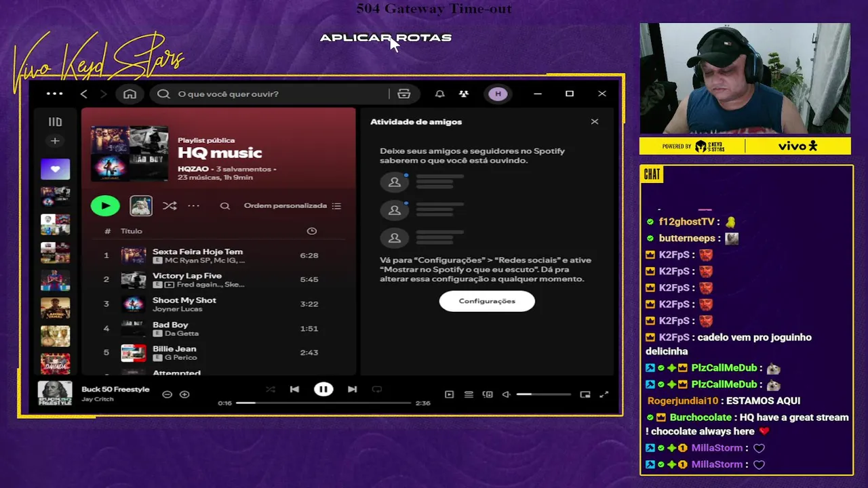Open the 'H' profile avatar menu
Viewport: 868px width, 488px height.
click(x=498, y=94)
